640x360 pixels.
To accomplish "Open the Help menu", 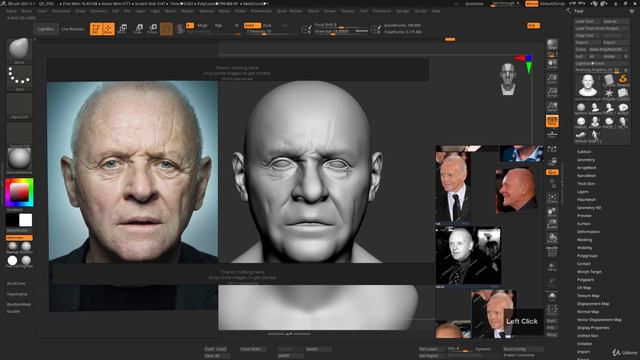I will (x=436, y=11).
